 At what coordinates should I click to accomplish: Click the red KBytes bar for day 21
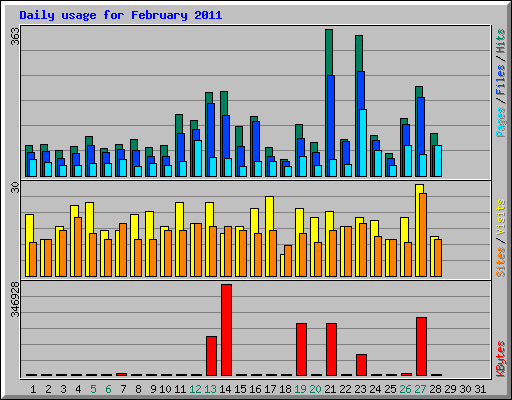[x=331, y=349]
